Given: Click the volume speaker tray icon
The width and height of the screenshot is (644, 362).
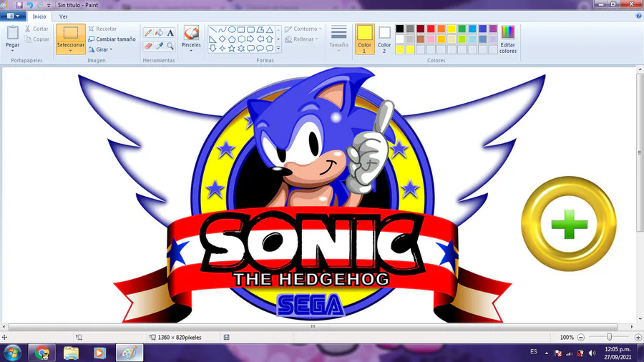Looking at the screenshot, I should (x=592, y=353).
